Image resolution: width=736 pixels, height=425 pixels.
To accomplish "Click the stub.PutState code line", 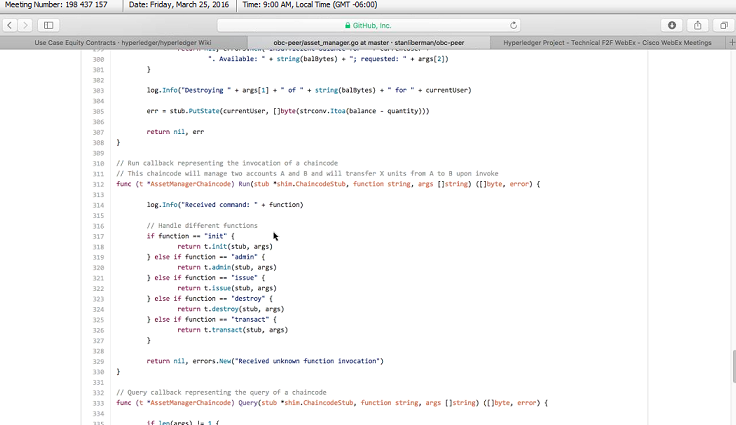I will click(x=288, y=111).
